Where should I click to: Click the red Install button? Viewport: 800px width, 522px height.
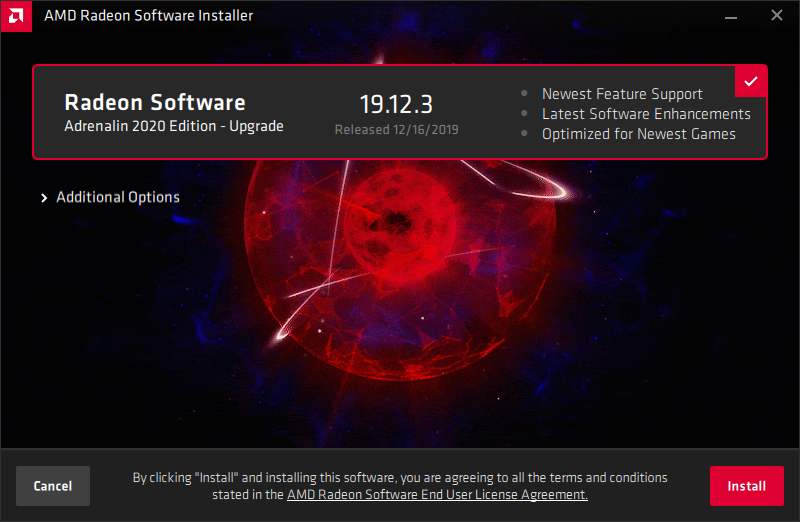(x=746, y=486)
